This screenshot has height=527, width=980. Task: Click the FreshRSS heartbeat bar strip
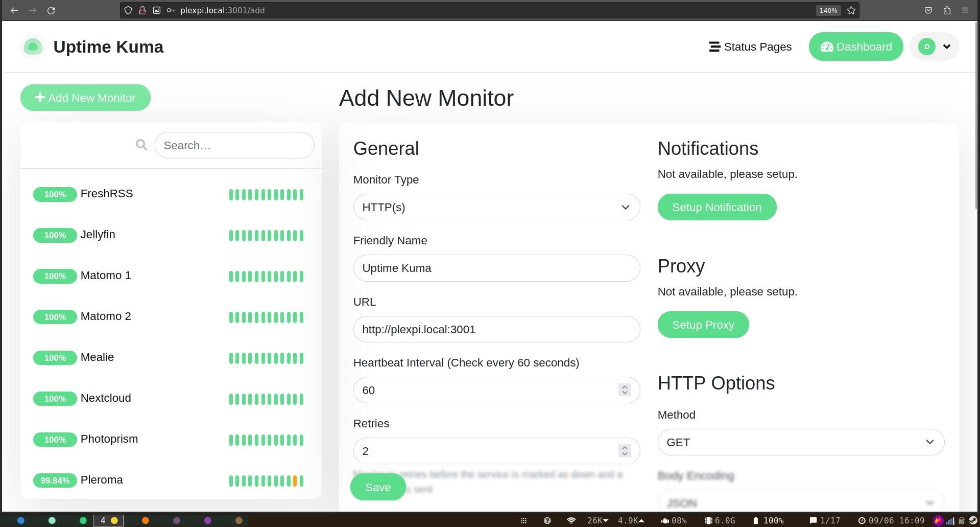pos(266,195)
